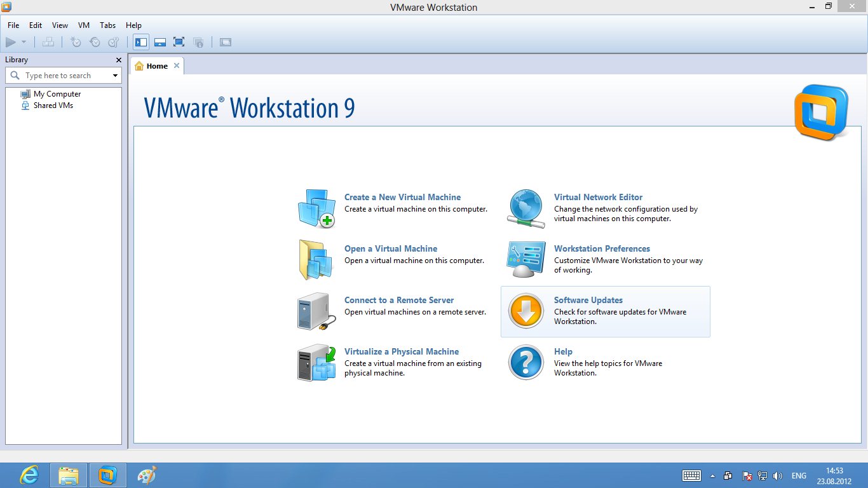The width and height of the screenshot is (868, 488).
Task: Click the Open a Virtual Machine folder icon
Action: coord(316,259)
